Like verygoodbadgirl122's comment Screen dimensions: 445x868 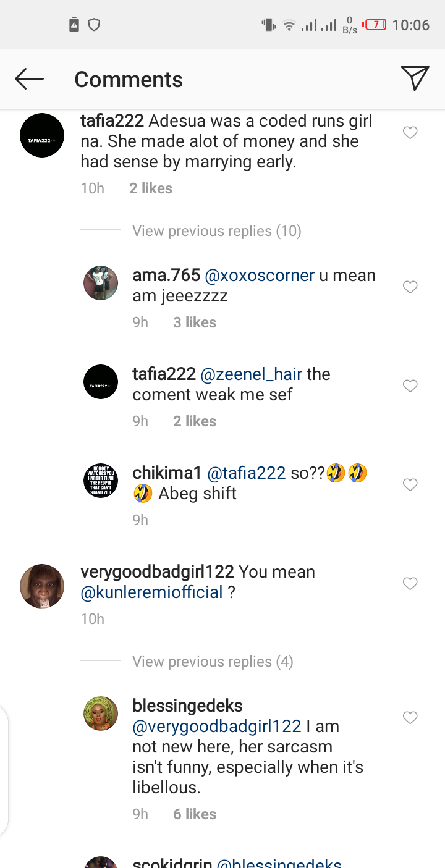tap(410, 583)
